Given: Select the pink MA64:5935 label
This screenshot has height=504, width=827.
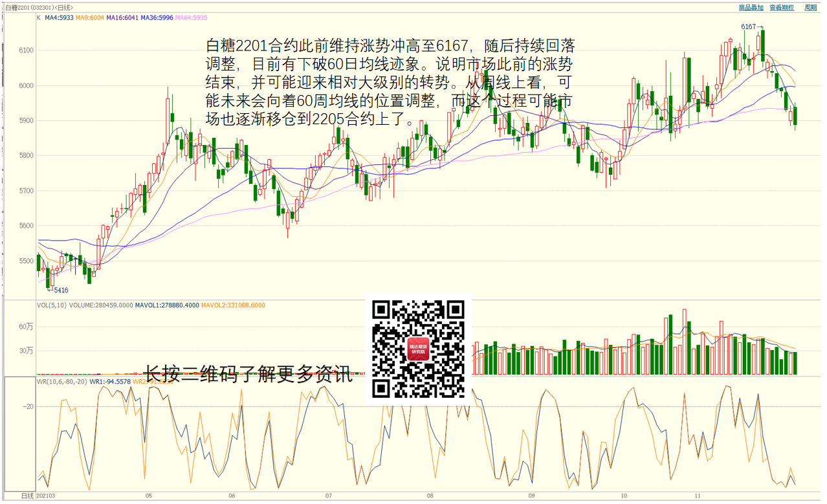Looking at the screenshot, I should point(191,18).
